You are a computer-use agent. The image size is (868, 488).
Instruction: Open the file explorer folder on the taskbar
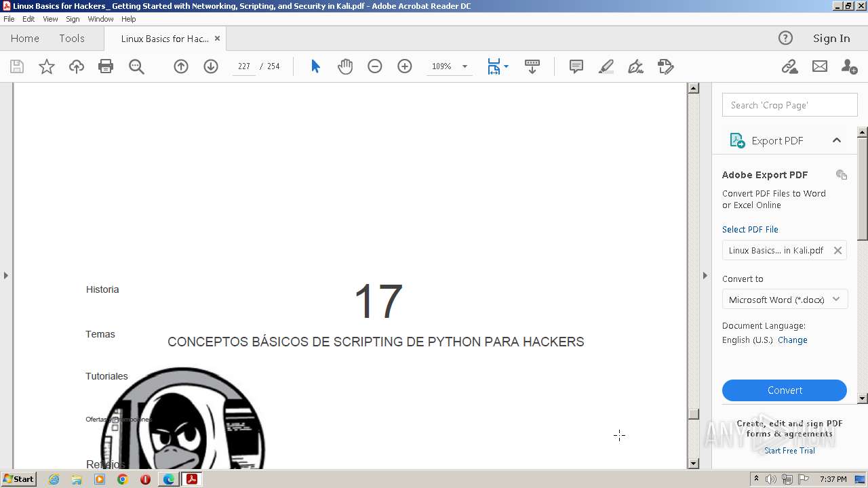pyautogui.click(x=77, y=479)
